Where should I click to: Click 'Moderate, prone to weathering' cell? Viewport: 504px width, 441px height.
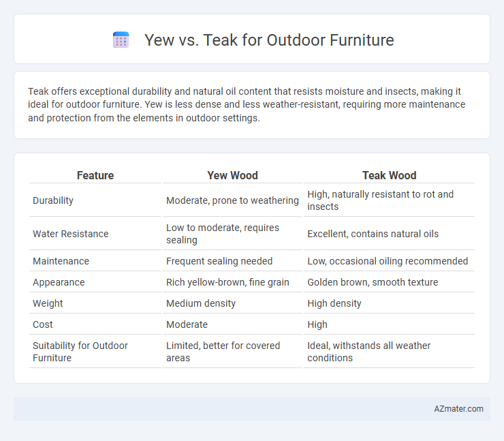coord(232,200)
